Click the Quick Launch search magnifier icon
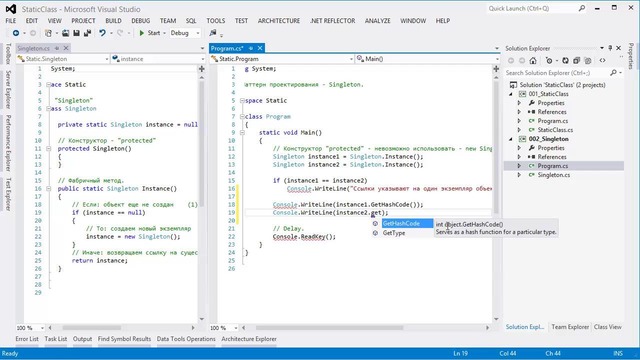The image size is (640, 360). (582, 8)
